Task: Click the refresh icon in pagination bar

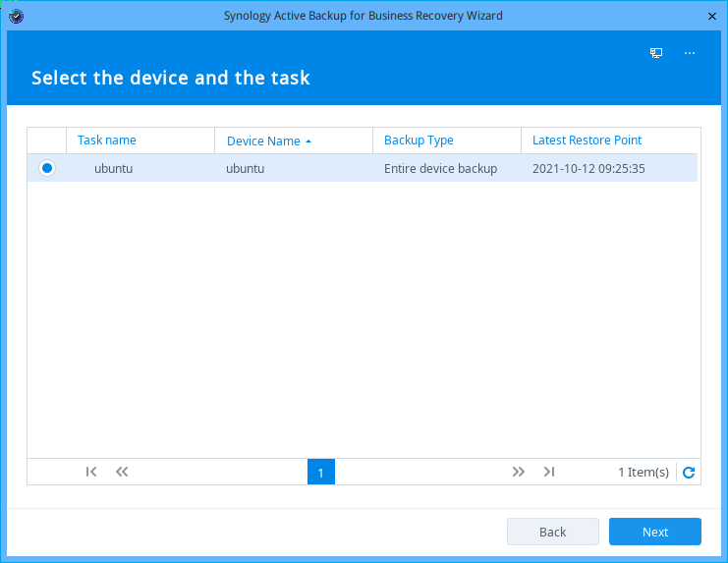Action: tap(689, 473)
